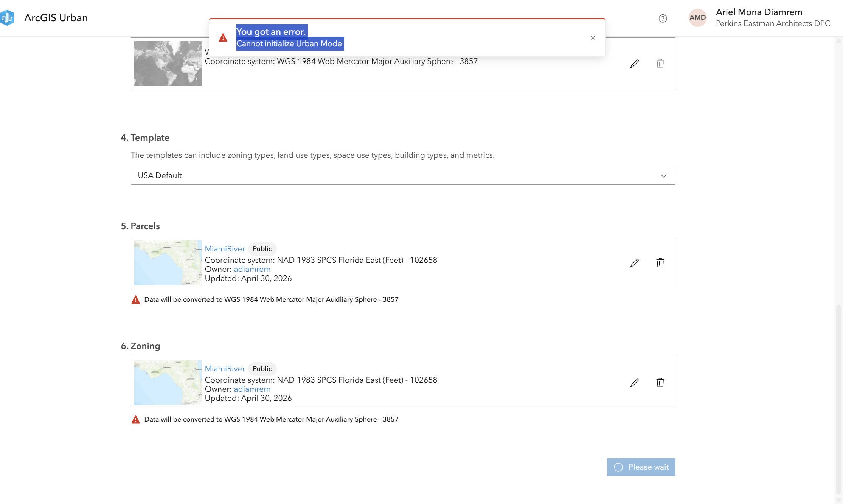Open owner adiamrem link in Parcels
Screen dimensions: 843x504
click(x=252, y=269)
